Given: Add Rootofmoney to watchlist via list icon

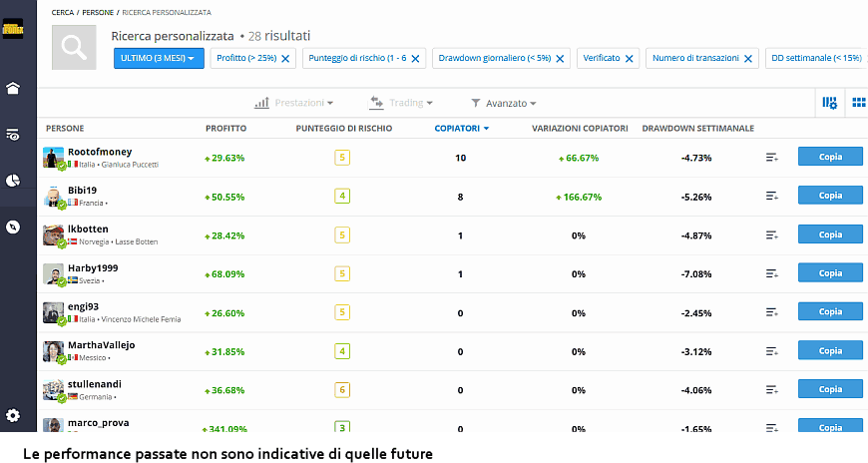Looking at the screenshot, I should 771,158.
